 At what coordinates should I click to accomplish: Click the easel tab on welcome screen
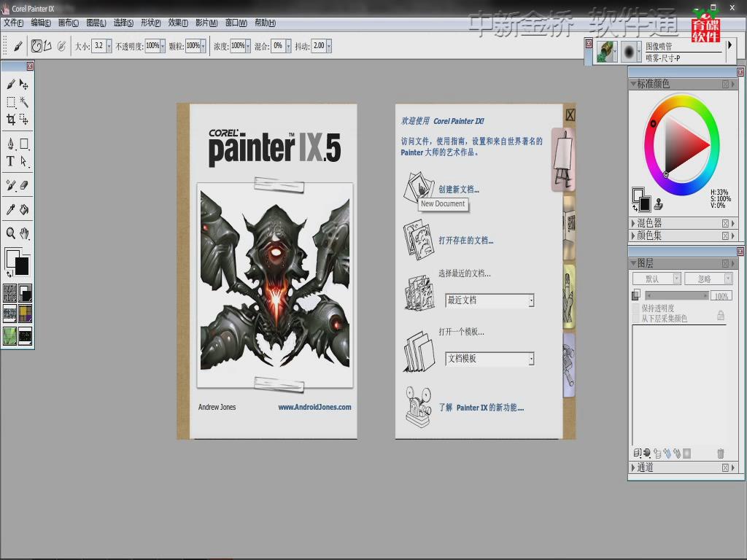(x=563, y=160)
